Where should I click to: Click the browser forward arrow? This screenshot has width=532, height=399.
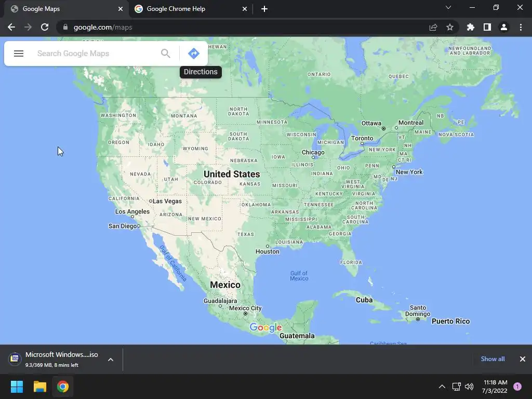(x=28, y=27)
